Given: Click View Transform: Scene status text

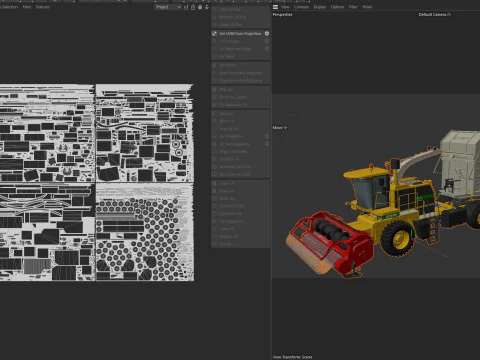Looking at the screenshot, I should click(292, 357).
